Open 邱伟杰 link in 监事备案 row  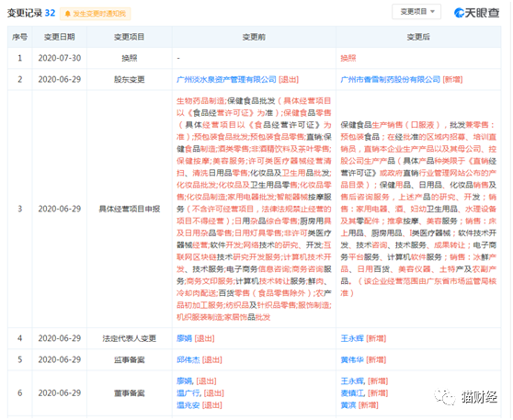(x=188, y=360)
